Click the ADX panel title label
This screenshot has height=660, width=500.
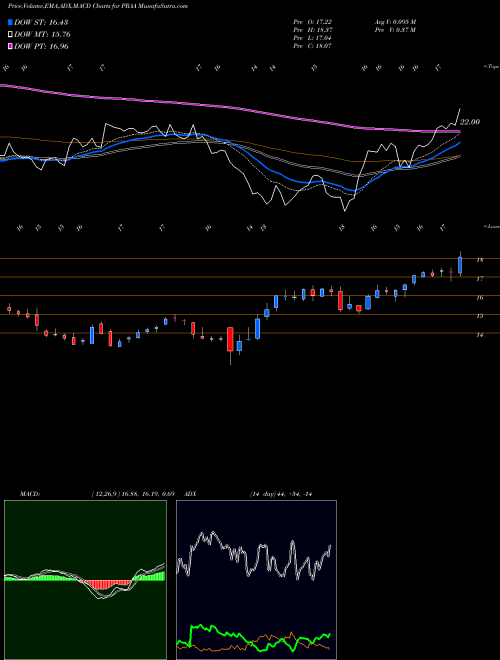coord(191,494)
